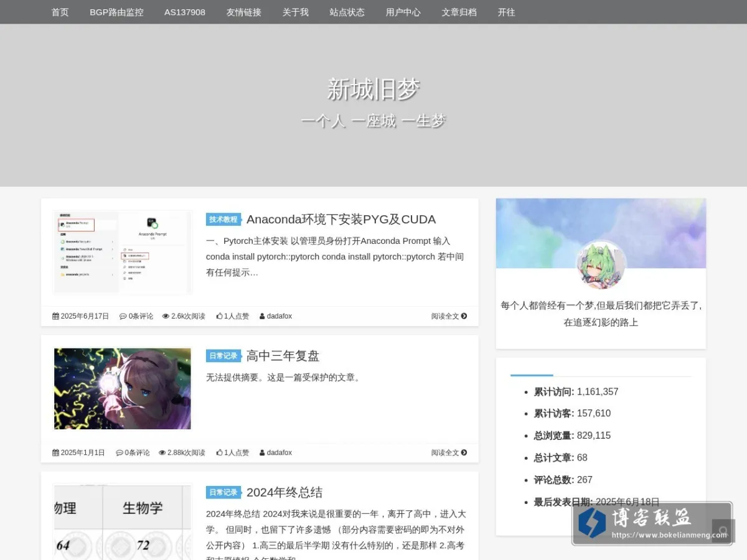This screenshot has height=560, width=747.
Task: Open the 高中三年复盘 article title
Action: [x=283, y=356]
